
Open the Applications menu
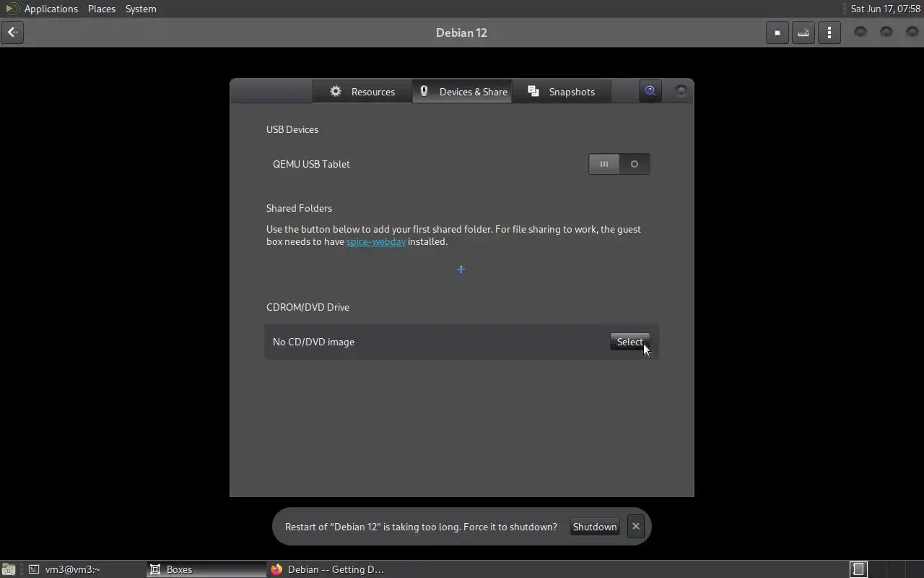[51, 9]
